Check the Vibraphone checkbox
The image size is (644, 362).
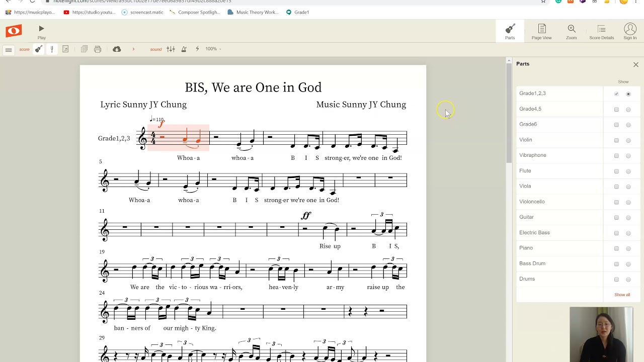coord(616,156)
